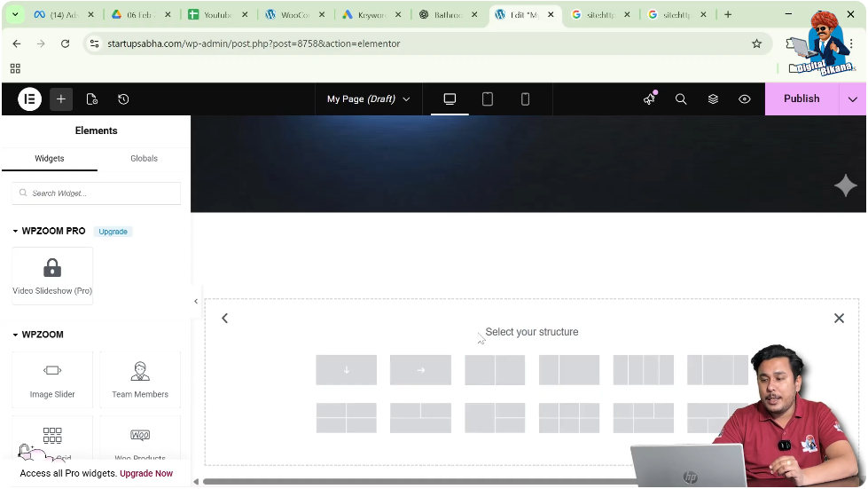Image resolution: width=868 pixels, height=489 pixels.
Task: Choose the tall-left two-right grid structure
Action: click(495, 418)
